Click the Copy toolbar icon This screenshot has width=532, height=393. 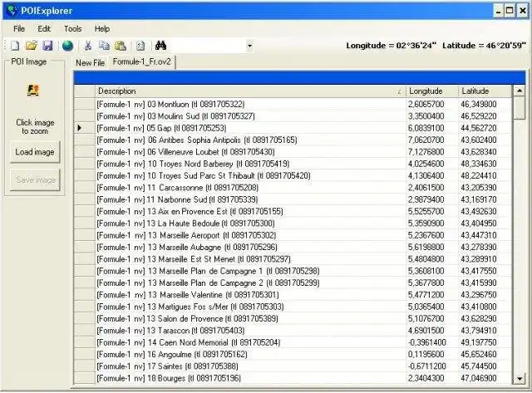pos(104,46)
